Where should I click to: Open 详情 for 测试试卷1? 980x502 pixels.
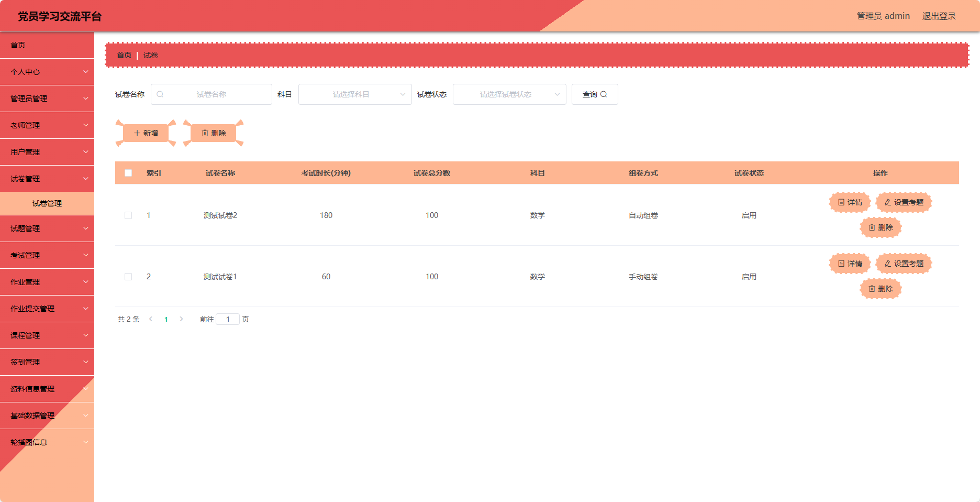850,264
